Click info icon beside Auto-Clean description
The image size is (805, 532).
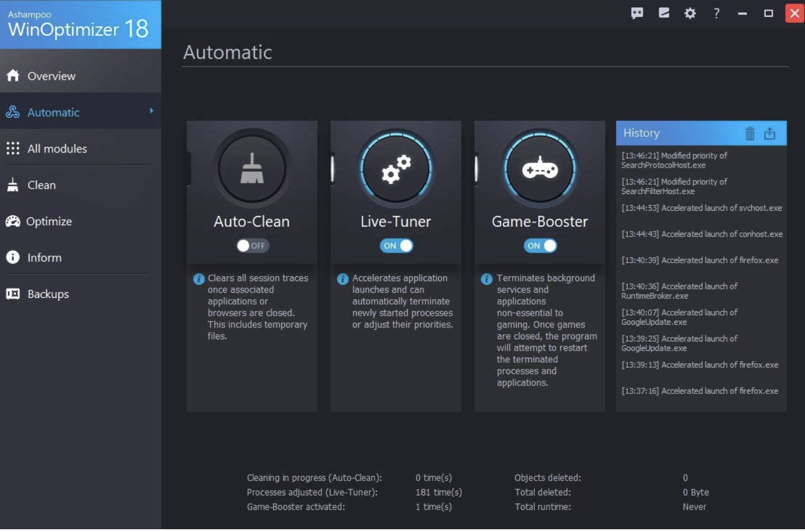pos(199,279)
